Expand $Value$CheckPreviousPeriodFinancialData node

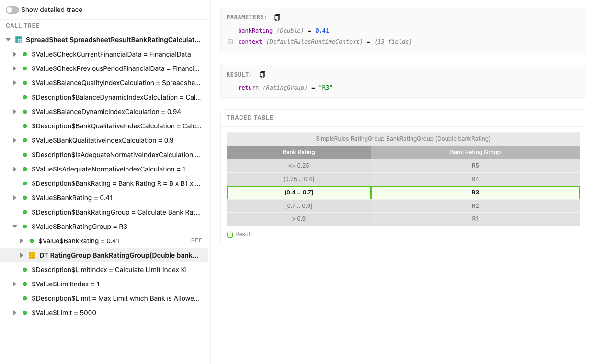[15, 68]
